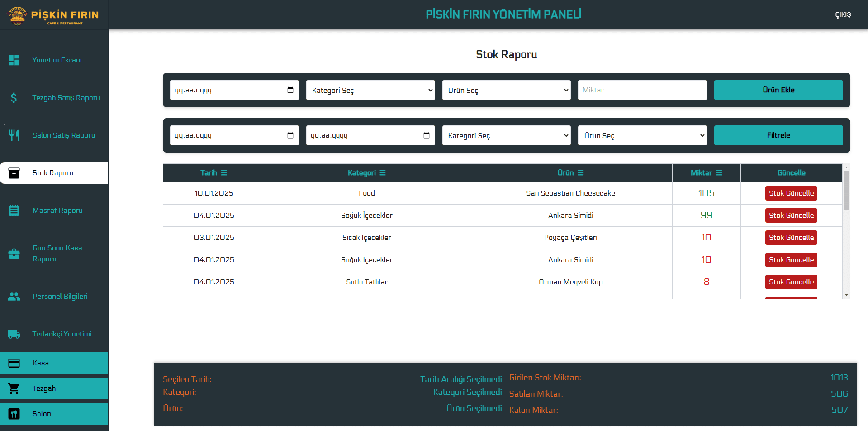
Task: Click the briefcase icon for Gün Sonu Kasa
Action: (14, 254)
